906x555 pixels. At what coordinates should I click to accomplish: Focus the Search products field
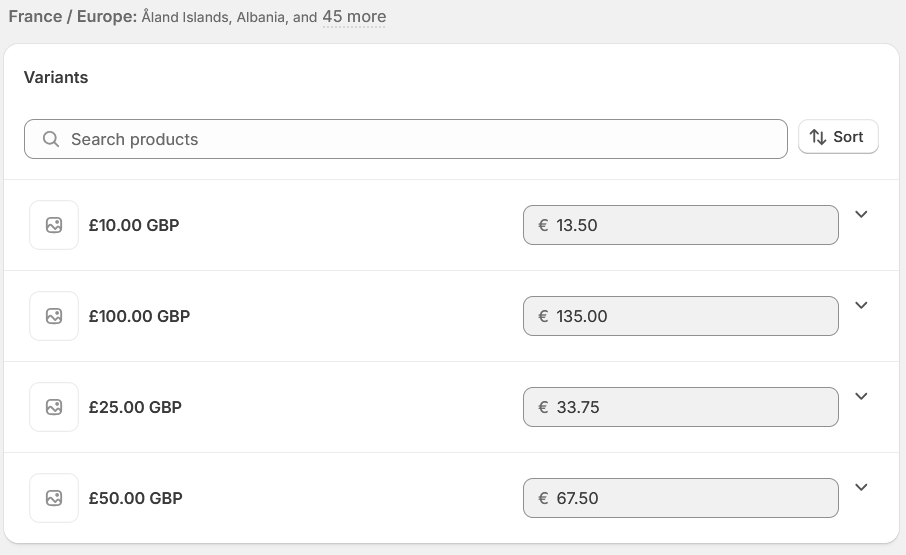pyautogui.click(x=420, y=139)
